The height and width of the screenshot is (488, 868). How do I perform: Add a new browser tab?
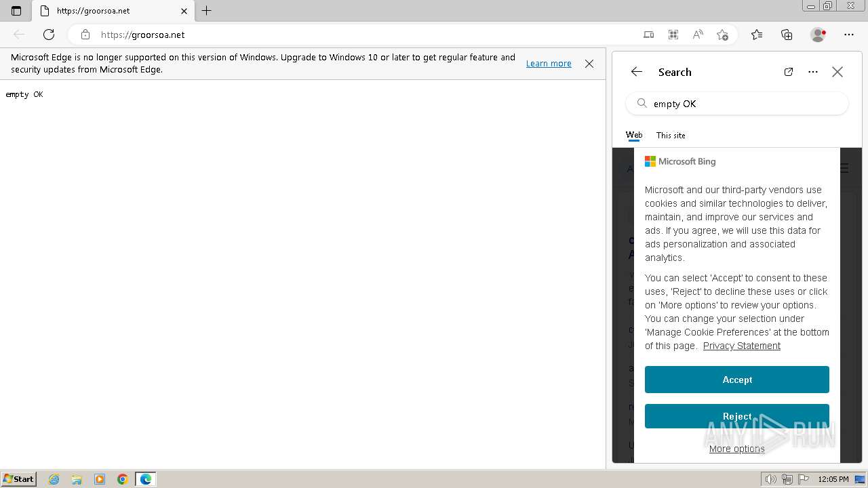pyautogui.click(x=207, y=11)
